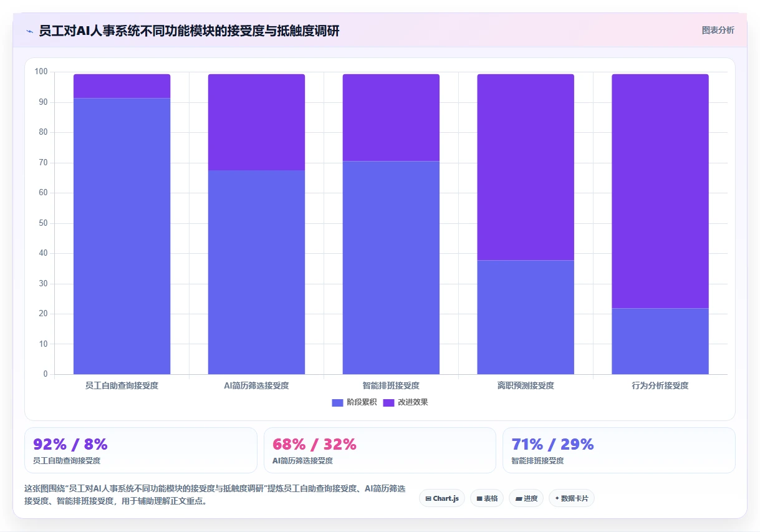Click the 智能排班接受度 x-axis label
760x532 pixels.
coord(391,386)
